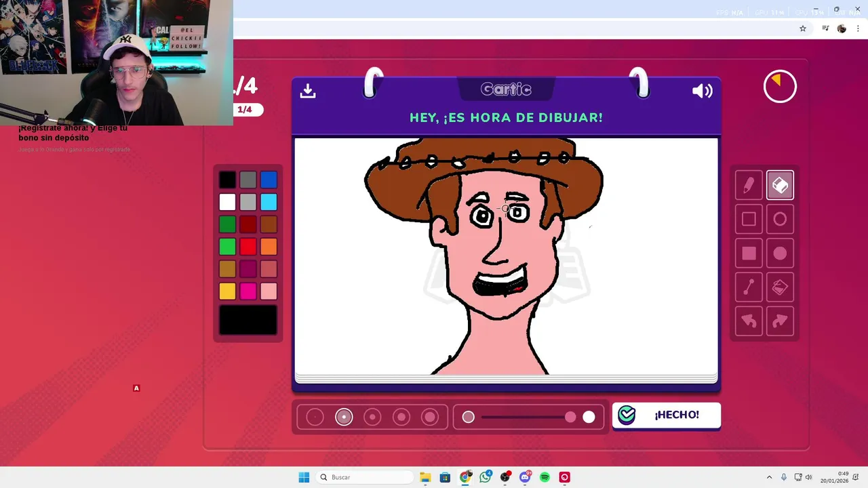Screen dimensions: 868x488
Task: Select the eraser tool
Action: click(780, 185)
